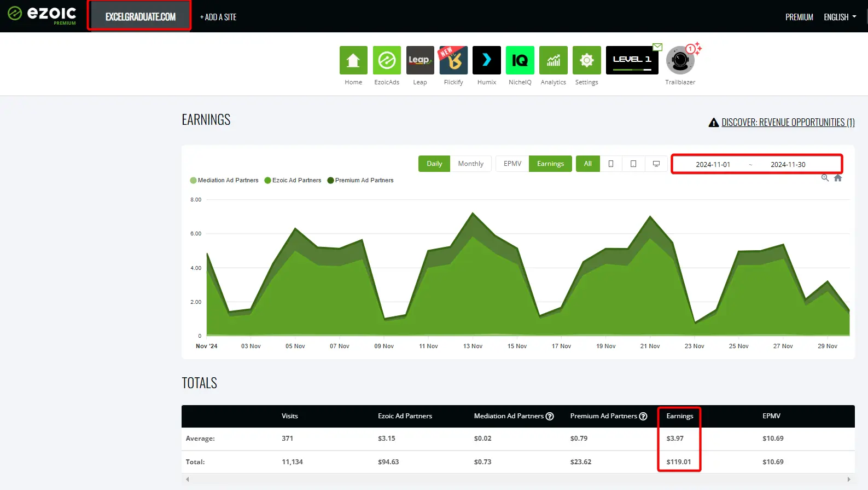Switch chart to Daily view

[434, 164]
